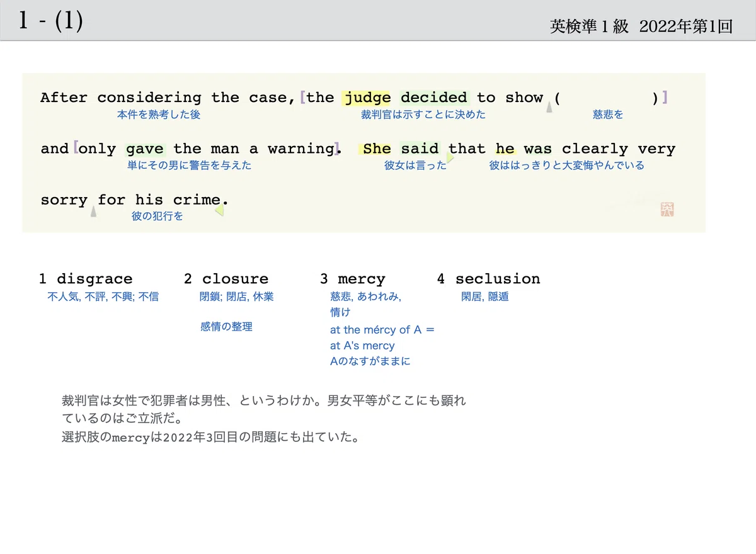Viewport: 756px width, 554px height.
Task: Click the word "clearly" in the sentence
Action: coord(595,149)
